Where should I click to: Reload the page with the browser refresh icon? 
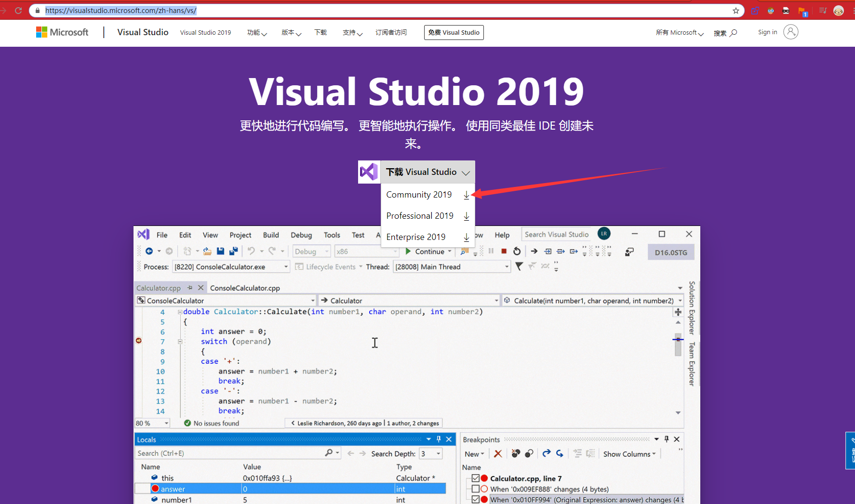[18, 10]
